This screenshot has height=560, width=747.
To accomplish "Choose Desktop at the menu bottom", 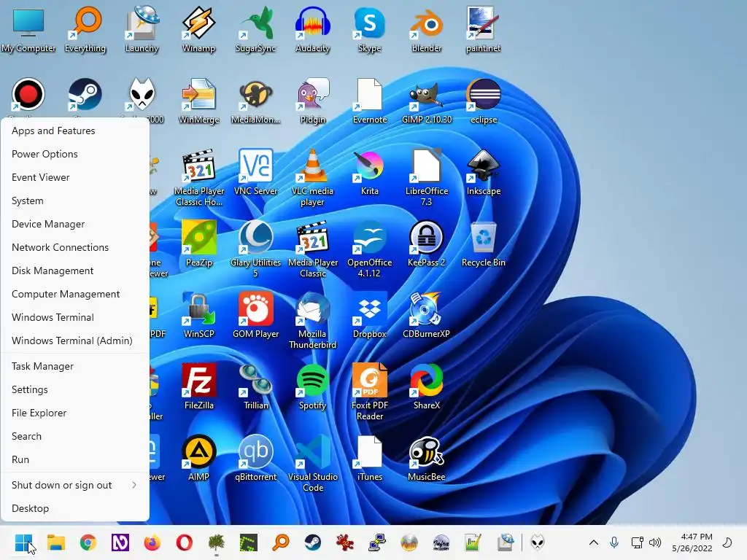I will pos(75,508).
